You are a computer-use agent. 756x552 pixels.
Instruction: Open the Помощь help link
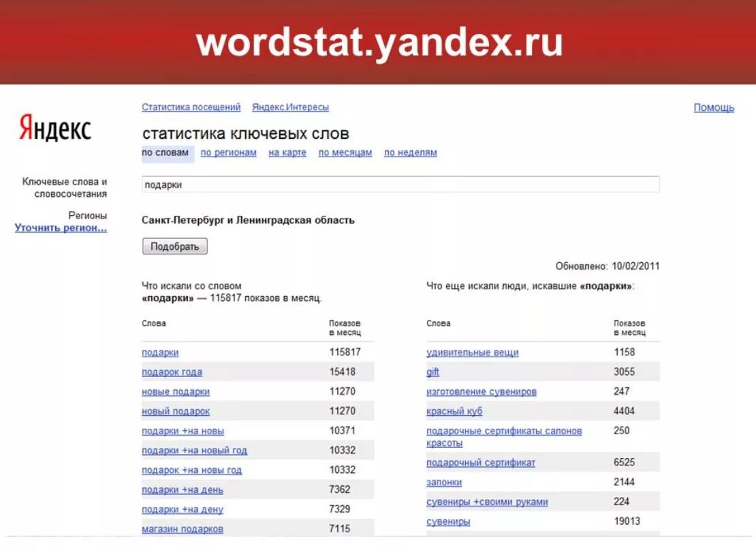coord(714,108)
